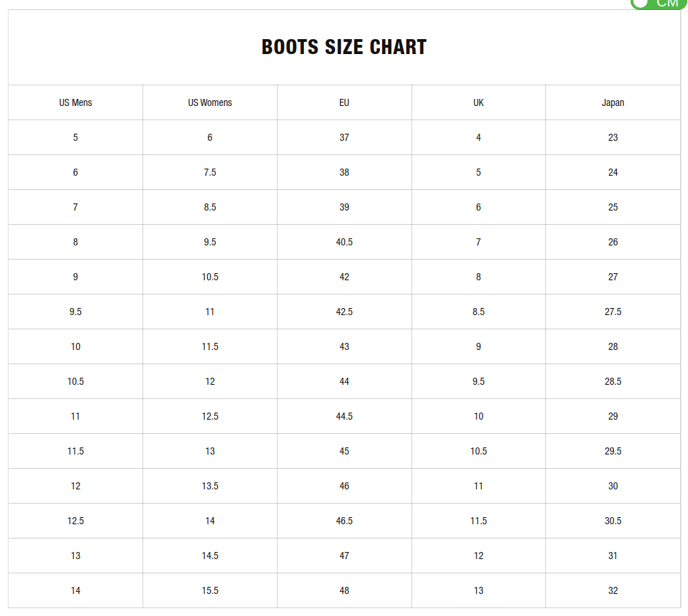Select the US Womens column header
Screen dimensions: 688x616
pos(209,102)
